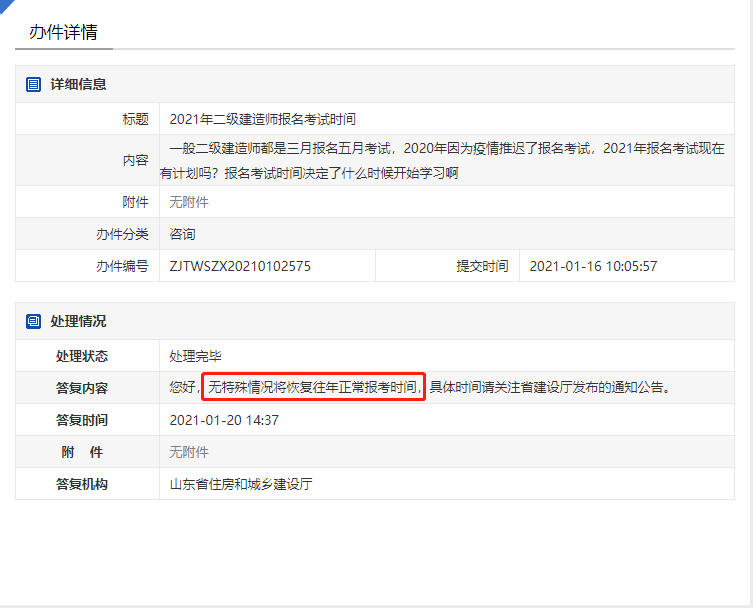Click 无附件 value in processing section
753x608 pixels.
tap(189, 452)
